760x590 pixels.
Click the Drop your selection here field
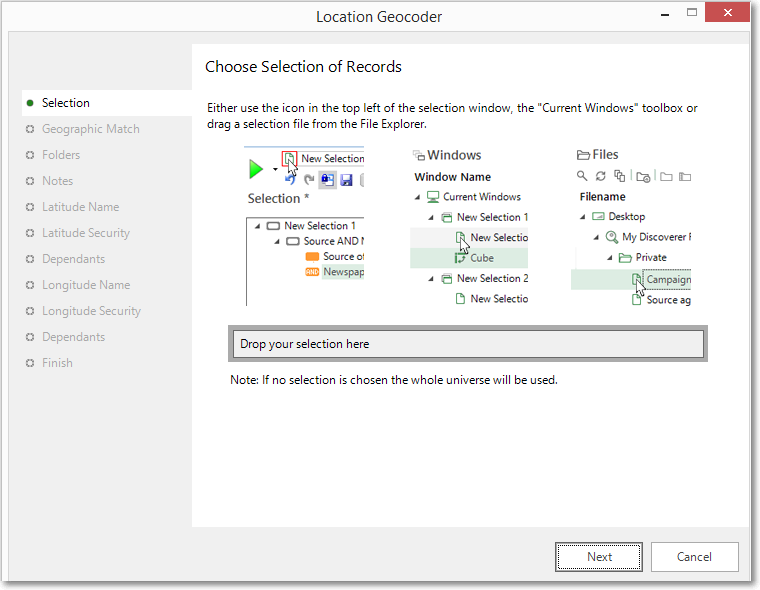pyautogui.click(x=468, y=344)
